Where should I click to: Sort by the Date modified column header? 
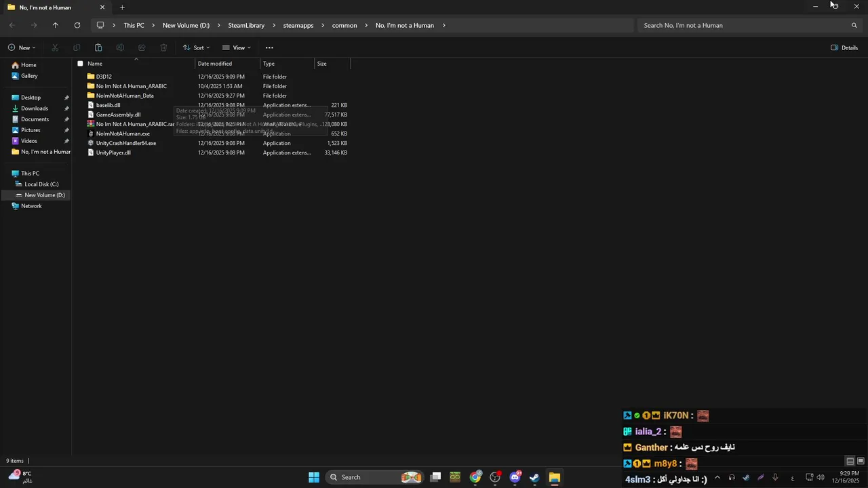[215, 64]
